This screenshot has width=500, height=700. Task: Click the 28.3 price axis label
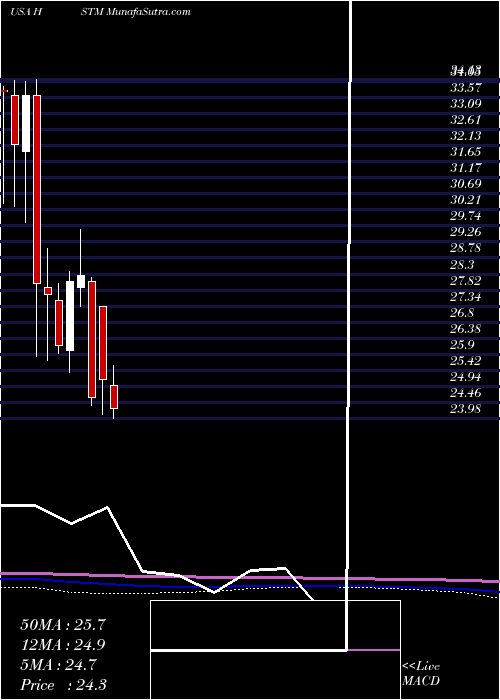click(x=462, y=265)
